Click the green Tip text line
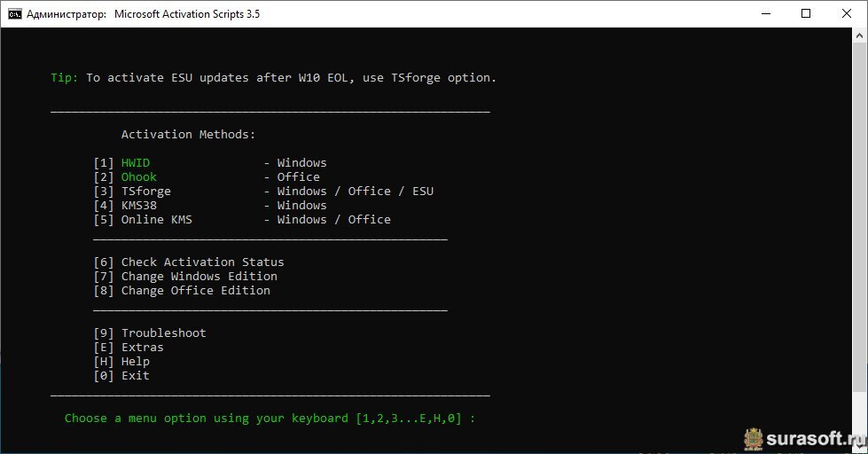The width and height of the screenshot is (868, 454). click(273, 78)
